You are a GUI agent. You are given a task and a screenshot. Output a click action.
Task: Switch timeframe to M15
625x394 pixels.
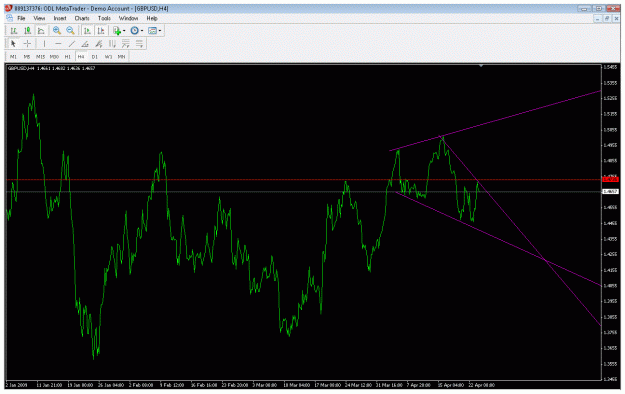coord(40,57)
